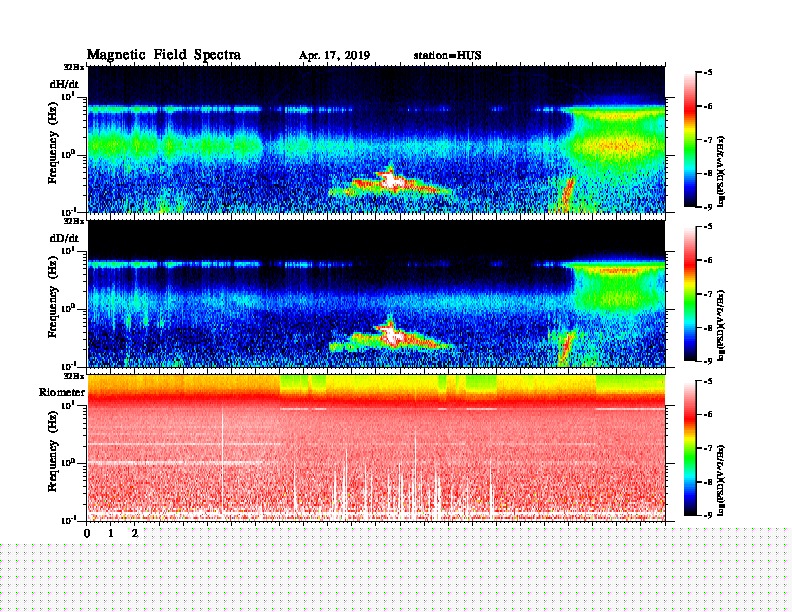The image size is (792, 612).
Task: Select the date text 'Apr. 17, 2019'
Action: tap(334, 56)
